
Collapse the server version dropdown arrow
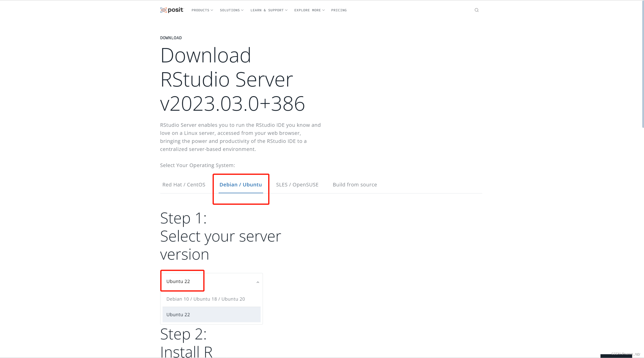tap(258, 282)
